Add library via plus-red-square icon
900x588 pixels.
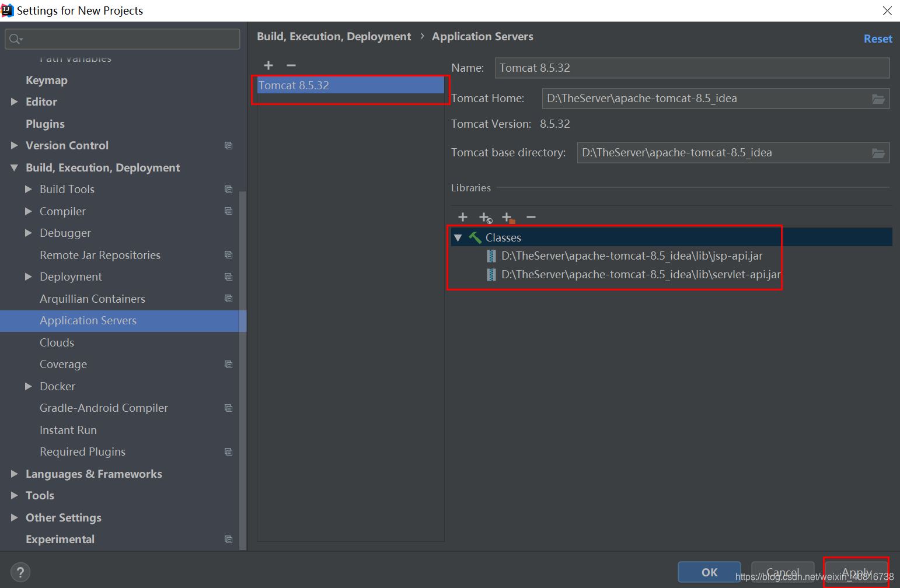tap(508, 218)
